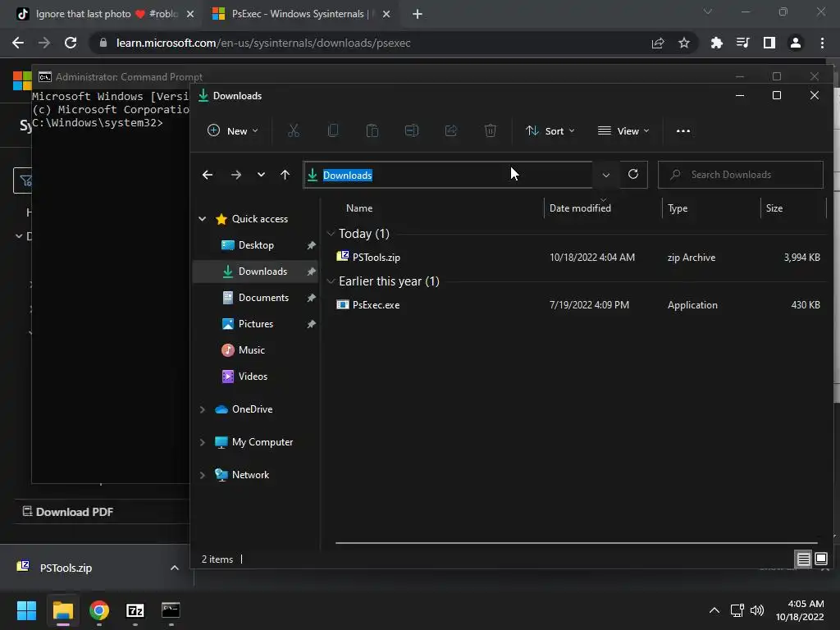Screen dimensions: 840x630
Task: Open PSTools.zip download options chevron
Action: coord(175,568)
